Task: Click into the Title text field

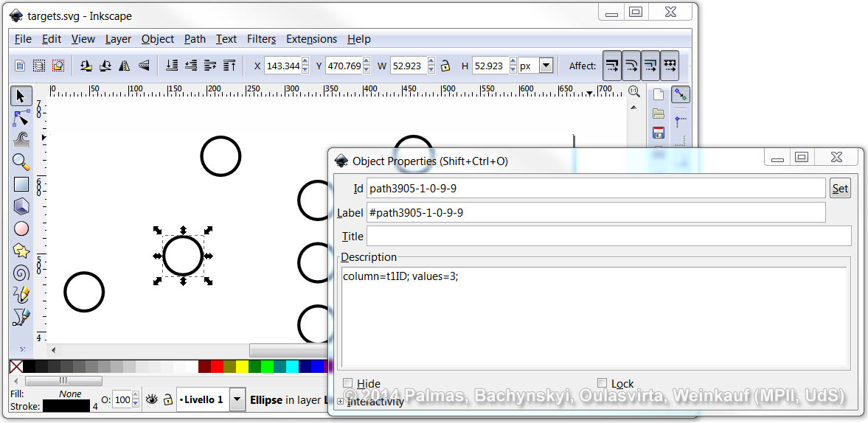Action: (x=608, y=236)
